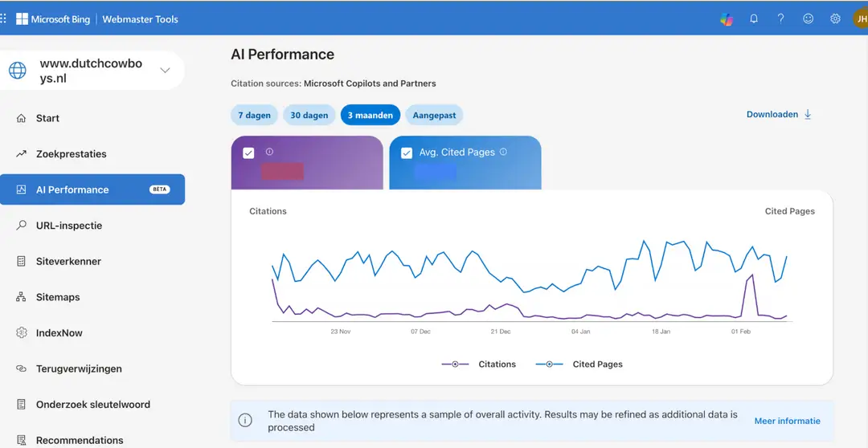Click the Terugverwijzingen link icon
Screen dimensions: 868x448
point(21,369)
